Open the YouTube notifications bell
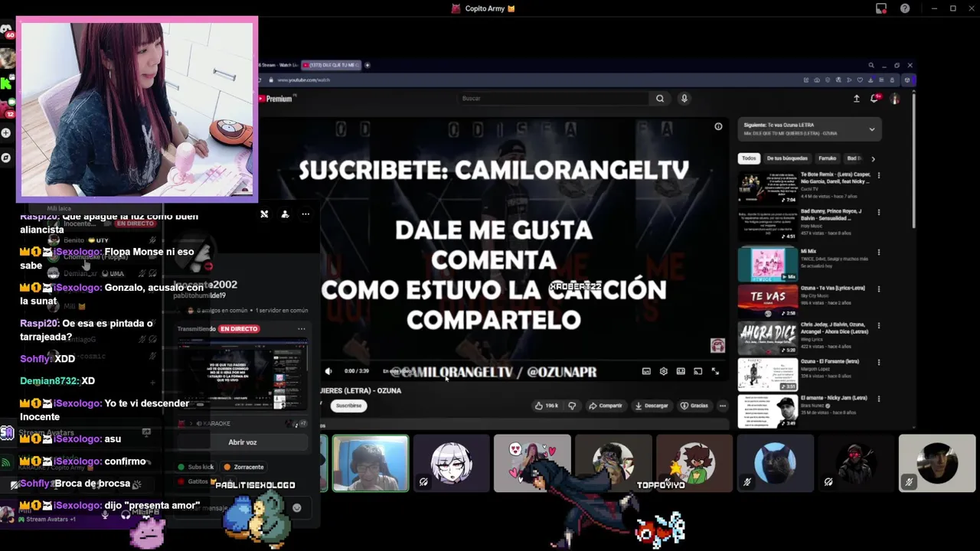 point(874,98)
